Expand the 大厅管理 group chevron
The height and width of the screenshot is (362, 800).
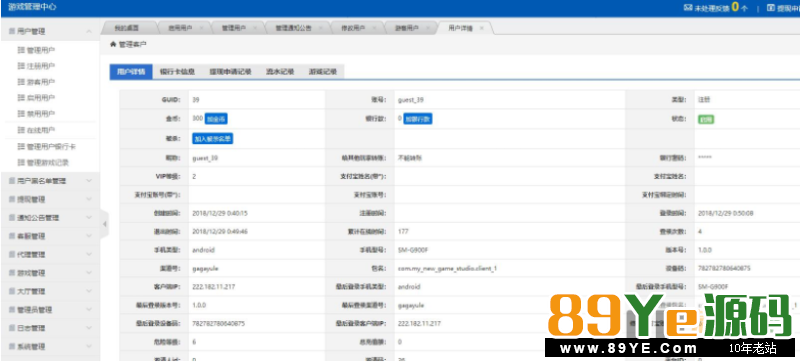pos(89,291)
